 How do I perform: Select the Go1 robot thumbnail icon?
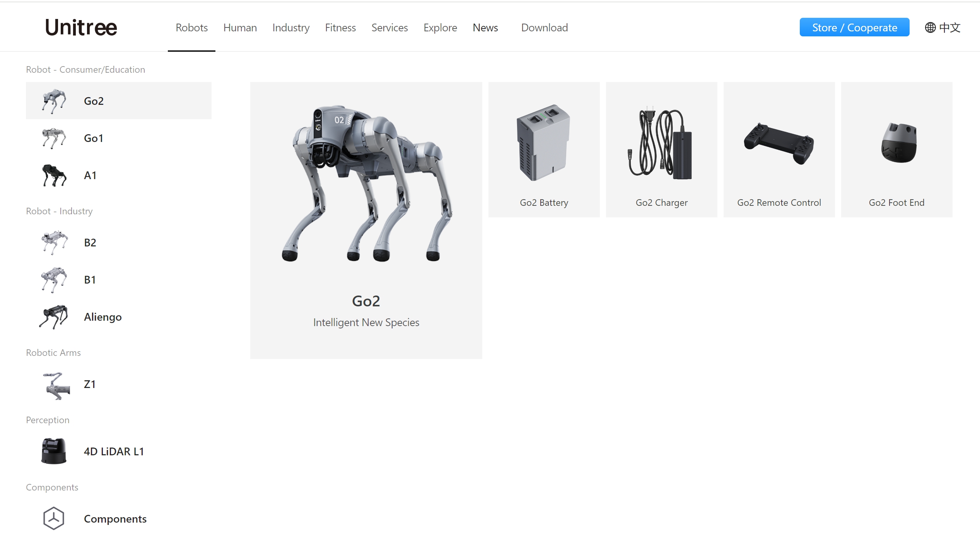coord(54,138)
